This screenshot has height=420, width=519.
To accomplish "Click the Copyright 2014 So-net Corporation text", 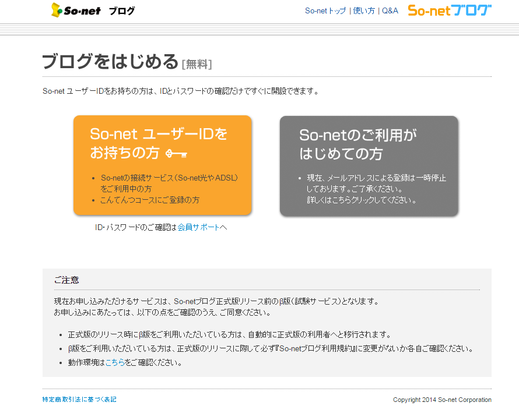I will (x=442, y=400).
